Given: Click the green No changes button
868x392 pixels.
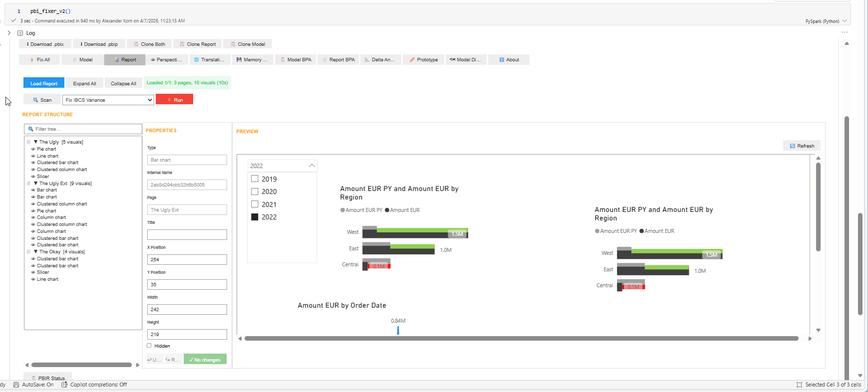Looking at the screenshot, I should (205, 359).
